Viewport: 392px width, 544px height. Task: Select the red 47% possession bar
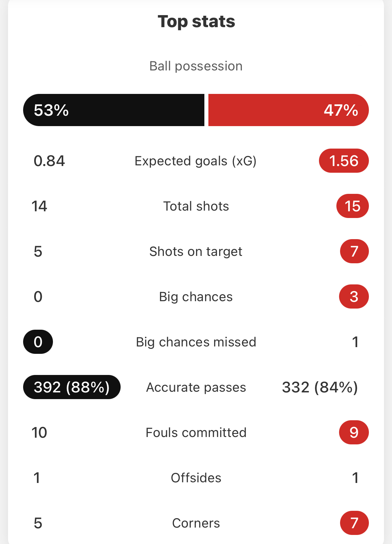point(288,110)
